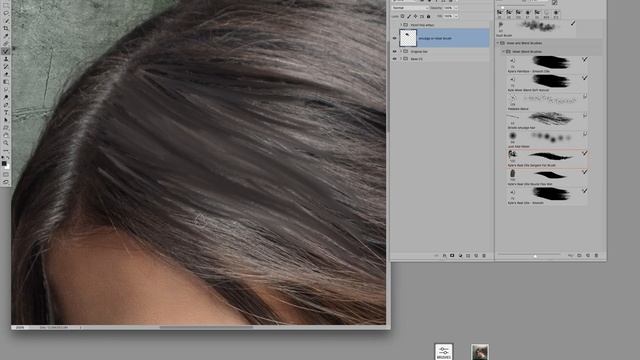Create new brush group in Brushes panel
640x360 pixels.
(x=579, y=256)
